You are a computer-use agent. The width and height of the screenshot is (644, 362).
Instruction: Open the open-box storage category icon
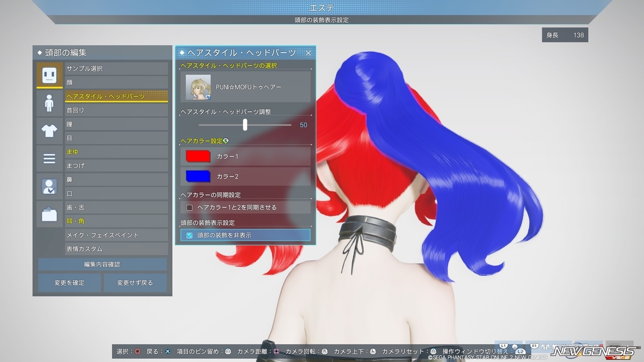pos(49,214)
